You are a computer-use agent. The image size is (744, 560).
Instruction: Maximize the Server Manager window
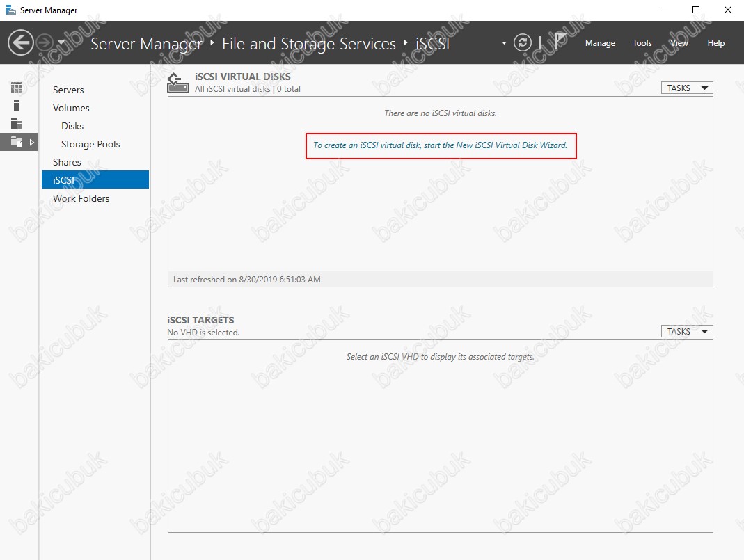point(696,10)
